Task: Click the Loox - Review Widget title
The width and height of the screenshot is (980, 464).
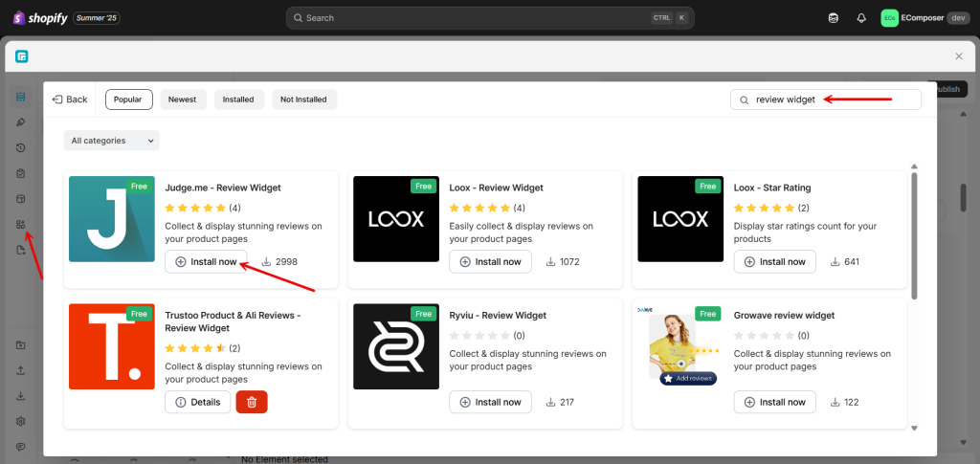Action: [x=497, y=188]
